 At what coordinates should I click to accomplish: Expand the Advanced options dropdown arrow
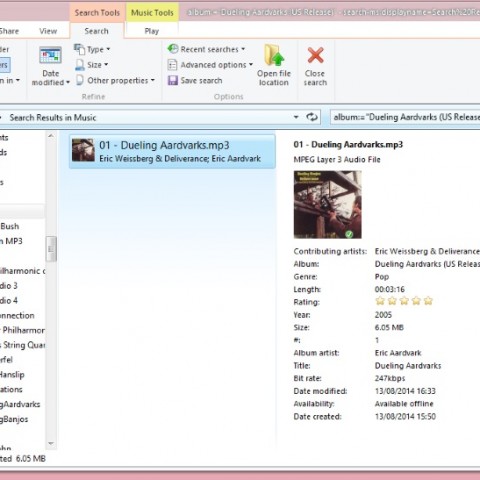click(251, 65)
